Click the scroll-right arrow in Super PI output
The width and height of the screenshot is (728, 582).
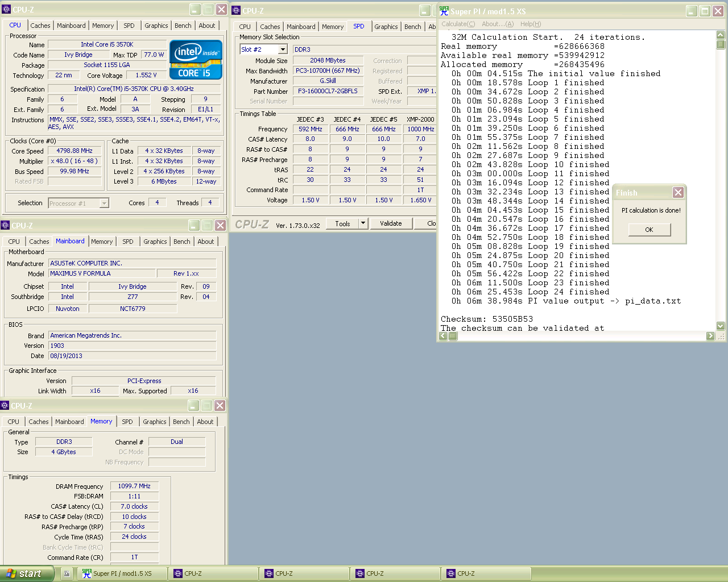(710, 336)
